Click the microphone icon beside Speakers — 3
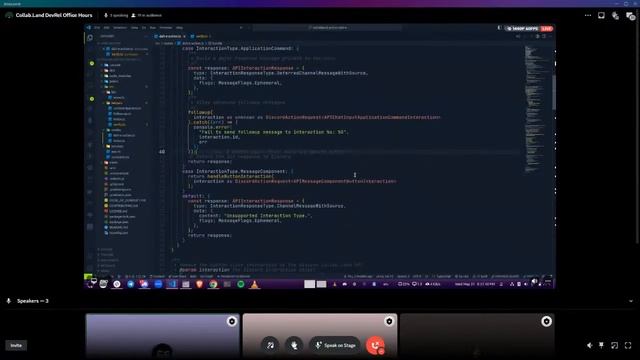 pos(9,301)
